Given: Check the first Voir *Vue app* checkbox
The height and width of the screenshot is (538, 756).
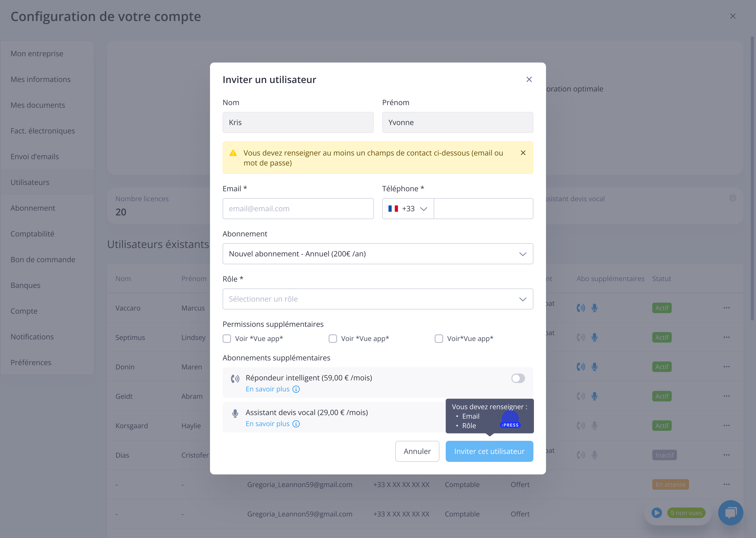Looking at the screenshot, I should 227,339.
